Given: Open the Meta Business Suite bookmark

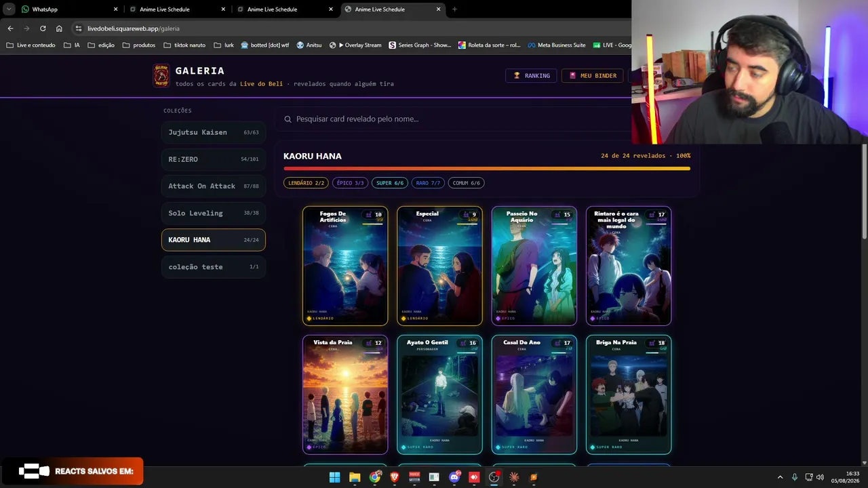Looking at the screenshot, I should point(557,45).
